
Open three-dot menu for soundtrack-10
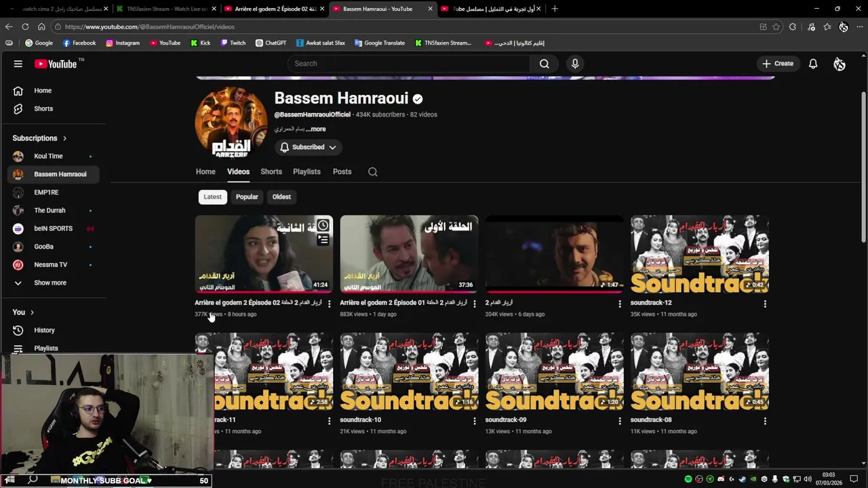click(474, 421)
